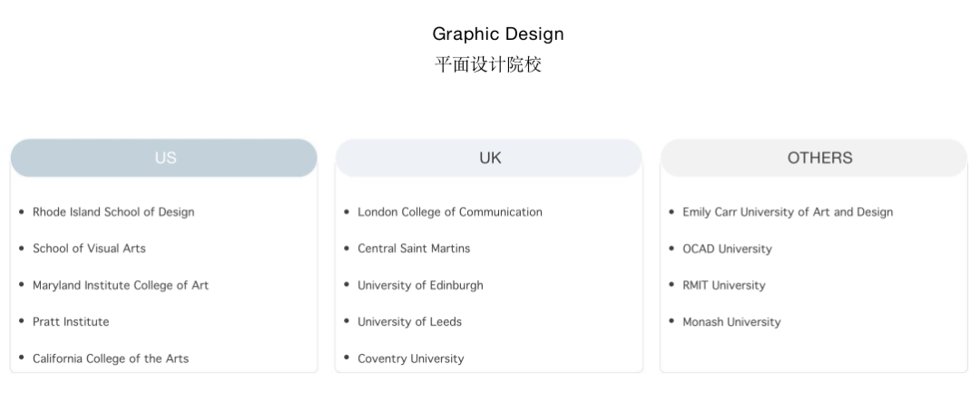Click the Graphic Design heading
Screen dimensions: 980x402
pyautogui.click(x=498, y=34)
